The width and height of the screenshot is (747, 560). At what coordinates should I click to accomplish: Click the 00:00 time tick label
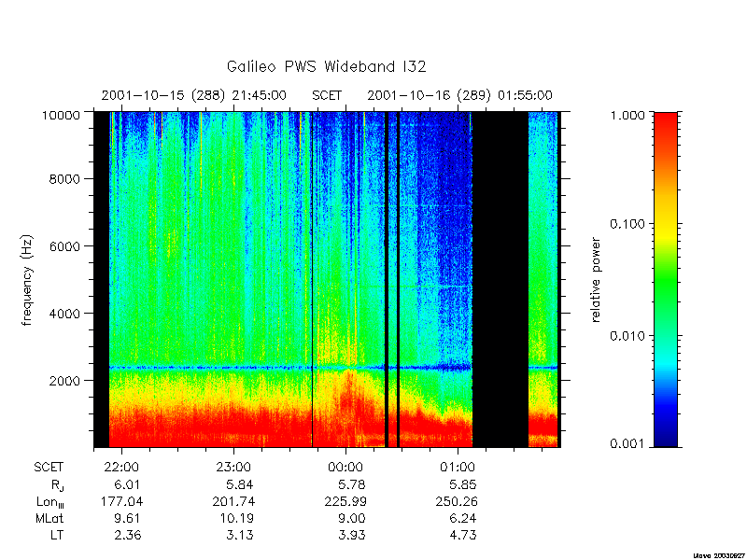345,468
